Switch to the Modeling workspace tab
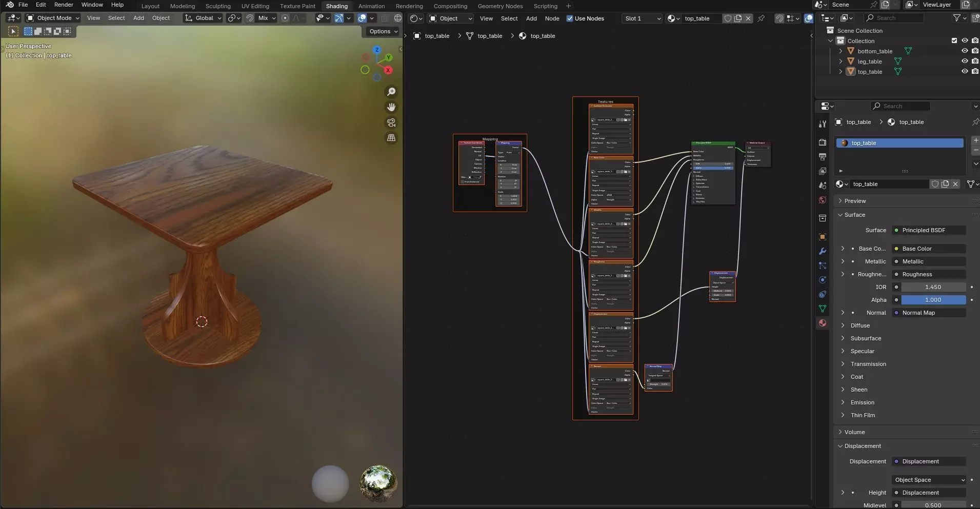The width and height of the screenshot is (980, 509). pyautogui.click(x=183, y=6)
